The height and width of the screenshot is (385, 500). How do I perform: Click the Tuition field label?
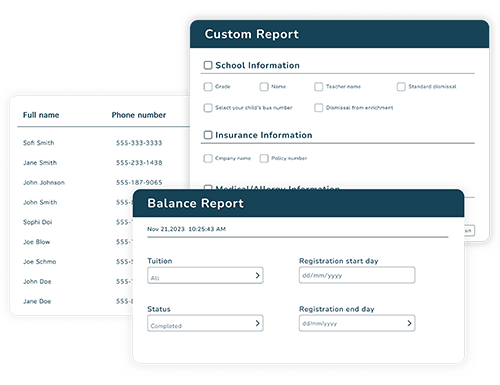coord(160,261)
